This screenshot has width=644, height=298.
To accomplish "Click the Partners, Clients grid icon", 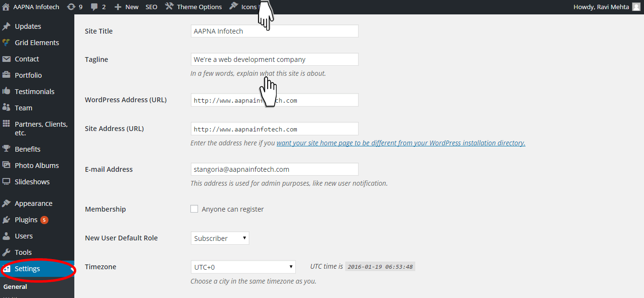I will [6, 124].
